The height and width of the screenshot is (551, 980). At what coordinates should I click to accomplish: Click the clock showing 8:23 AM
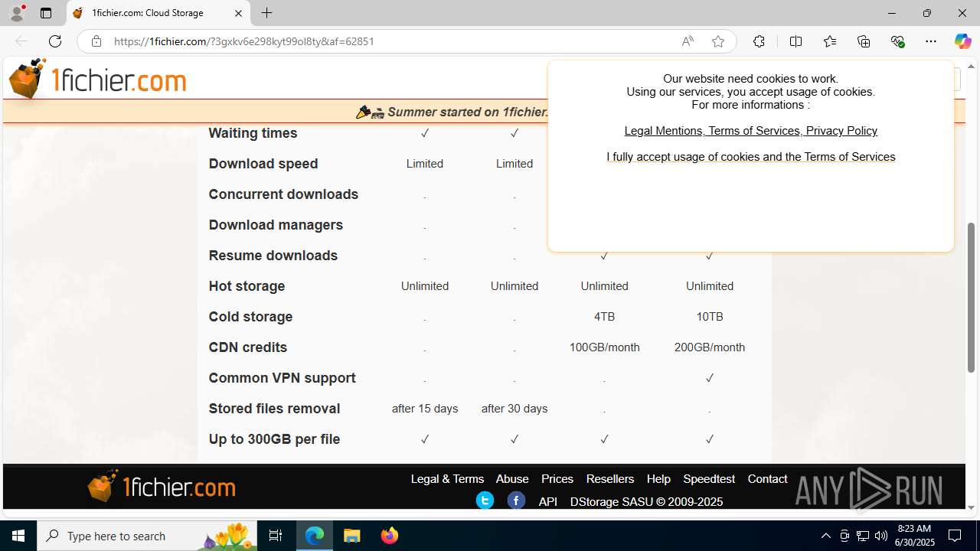[915, 529]
